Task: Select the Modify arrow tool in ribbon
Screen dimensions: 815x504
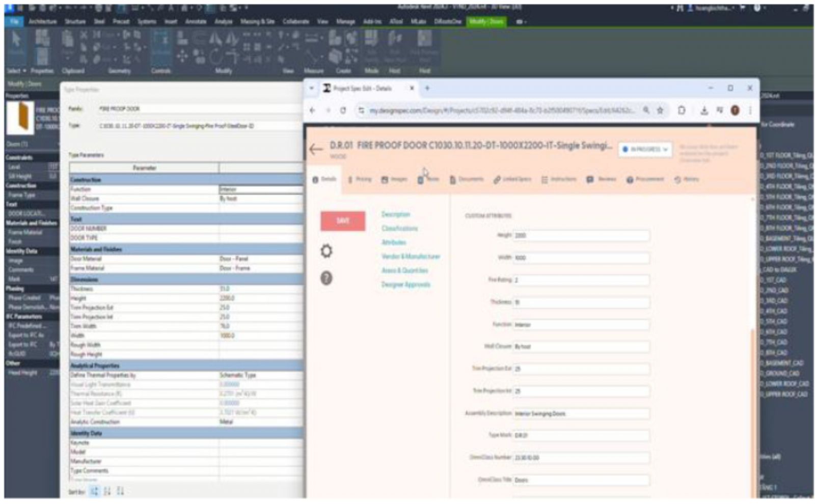Action: pos(16,40)
